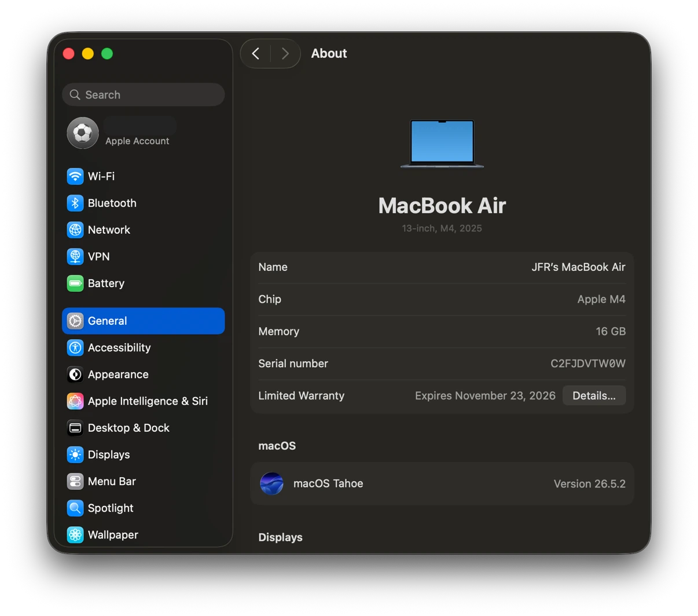The image size is (698, 616).
Task: Click Version 26.5.2 text
Action: (590, 483)
